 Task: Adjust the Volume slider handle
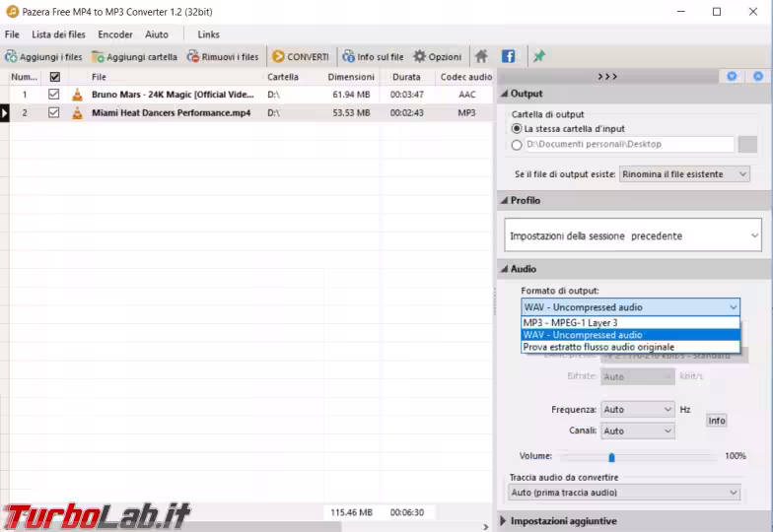611,457
